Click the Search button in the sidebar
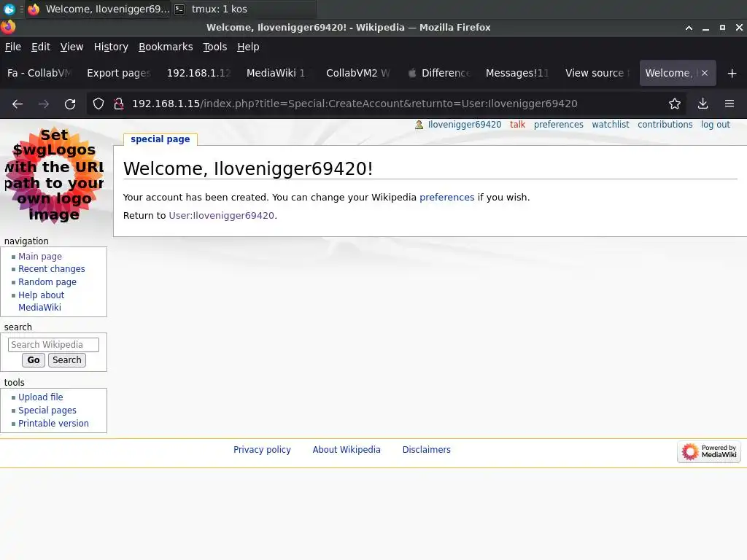The height and width of the screenshot is (560, 747). [66, 360]
